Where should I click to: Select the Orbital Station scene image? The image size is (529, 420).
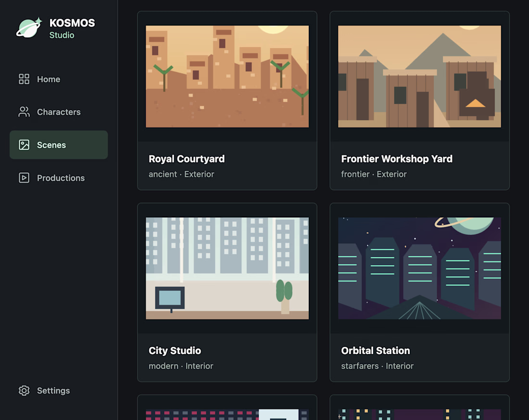point(419,268)
